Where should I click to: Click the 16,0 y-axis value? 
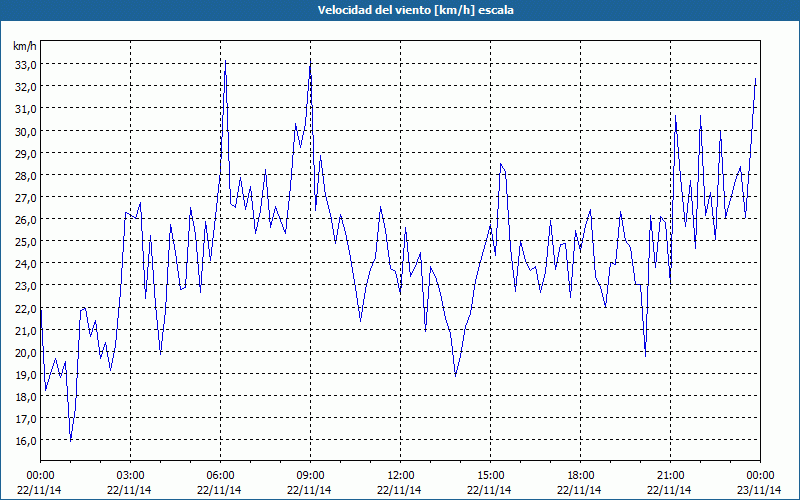click(x=26, y=441)
